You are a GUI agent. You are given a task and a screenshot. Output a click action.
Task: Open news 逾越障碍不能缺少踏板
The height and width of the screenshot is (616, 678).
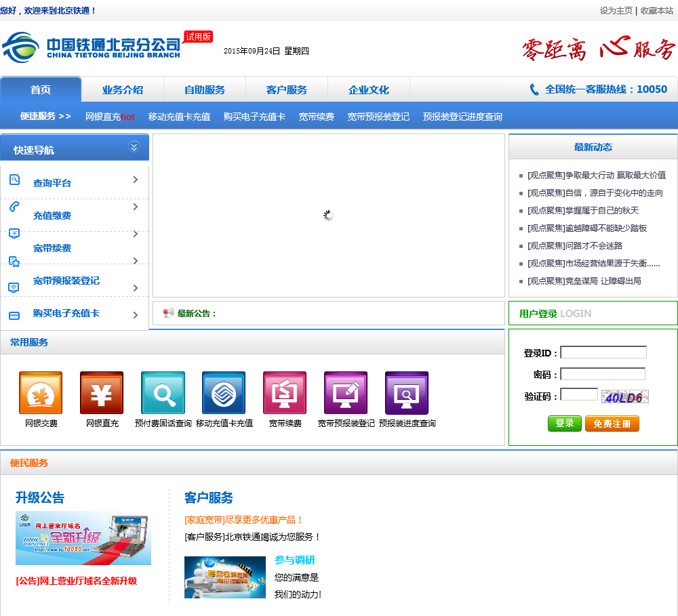pyautogui.click(x=586, y=228)
